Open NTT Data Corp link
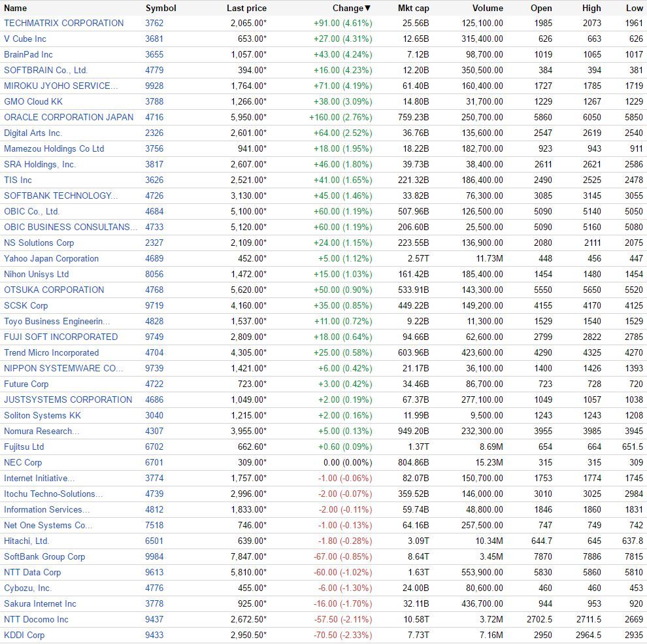 (32, 572)
